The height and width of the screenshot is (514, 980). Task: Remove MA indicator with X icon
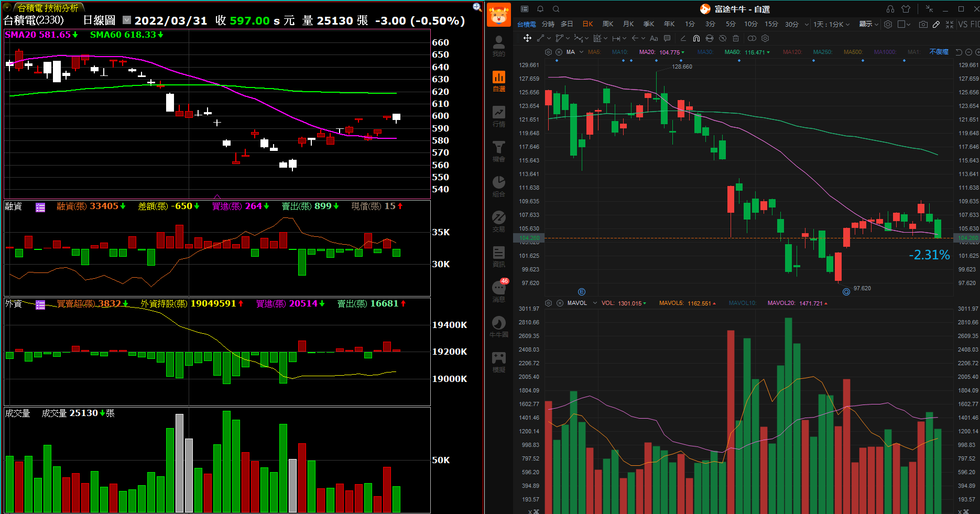click(559, 52)
